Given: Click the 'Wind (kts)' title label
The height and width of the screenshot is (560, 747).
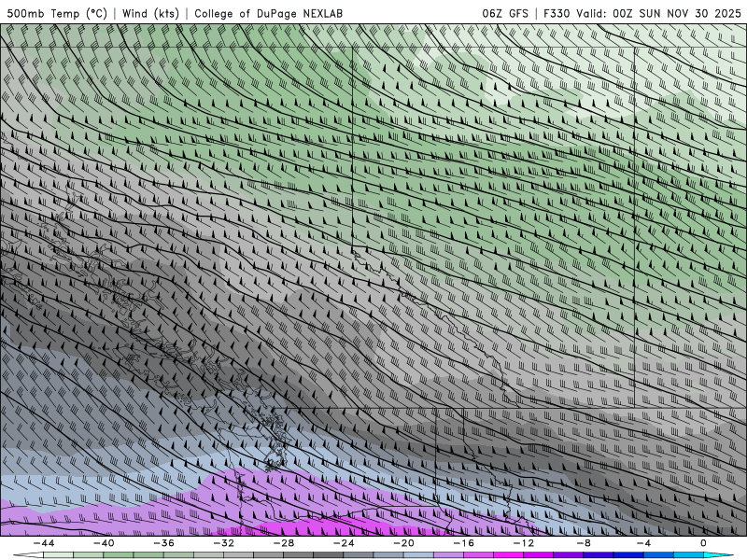Looking at the screenshot, I should click(x=150, y=13).
